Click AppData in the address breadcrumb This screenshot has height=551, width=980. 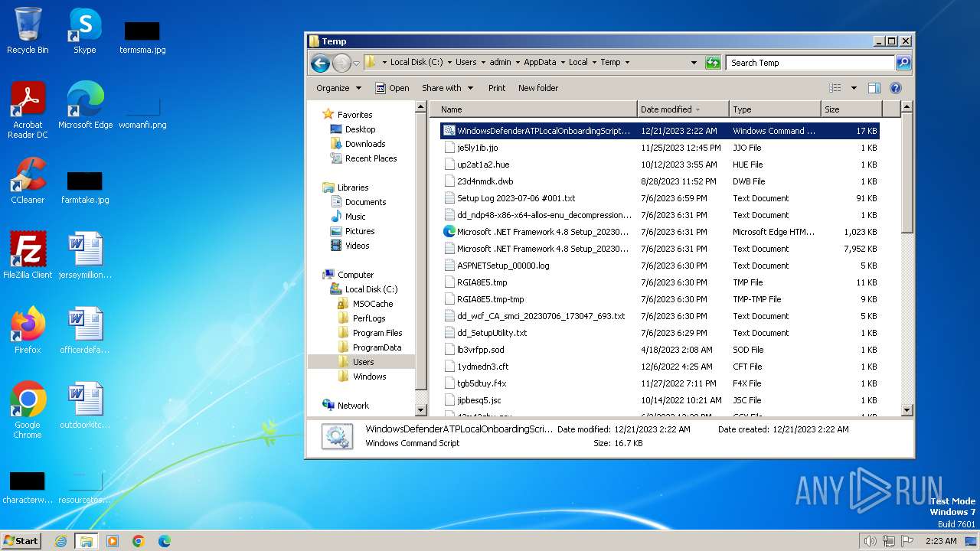click(540, 63)
